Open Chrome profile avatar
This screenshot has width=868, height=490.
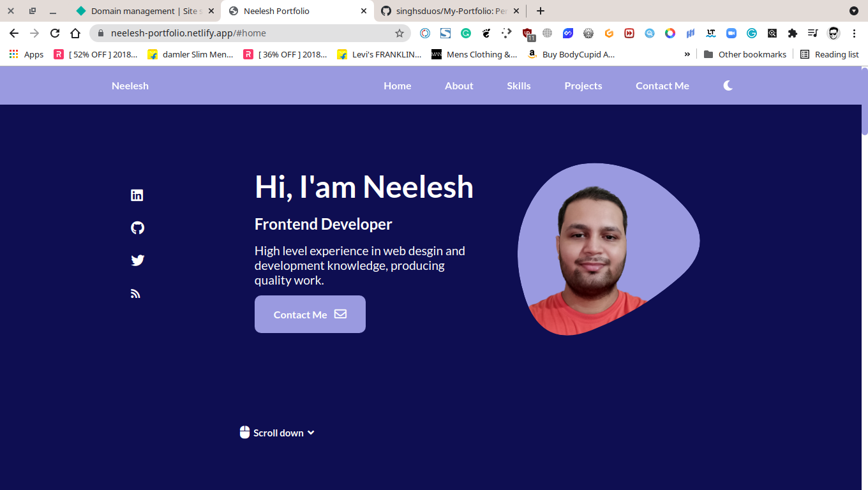point(834,33)
